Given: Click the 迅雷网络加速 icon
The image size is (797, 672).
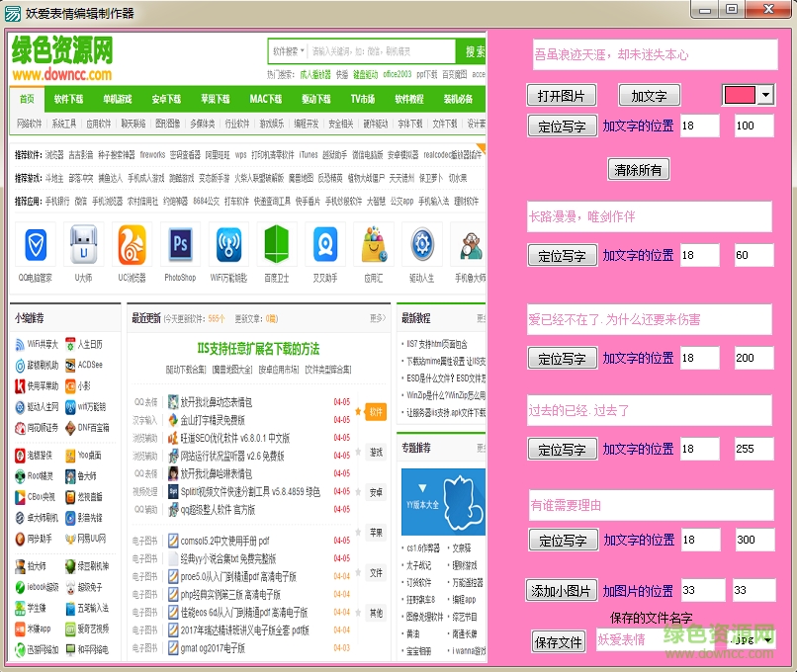Looking at the screenshot, I should tap(35, 650).
